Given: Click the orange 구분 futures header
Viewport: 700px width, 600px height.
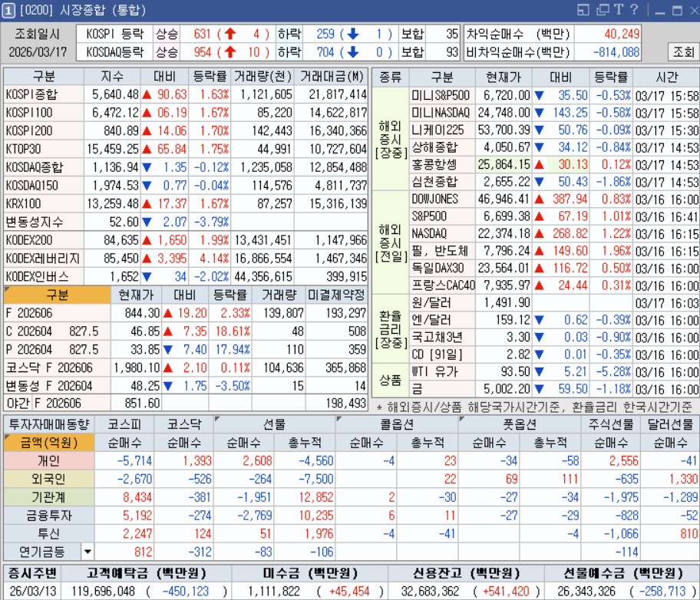Looking at the screenshot, I should (x=57, y=295).
